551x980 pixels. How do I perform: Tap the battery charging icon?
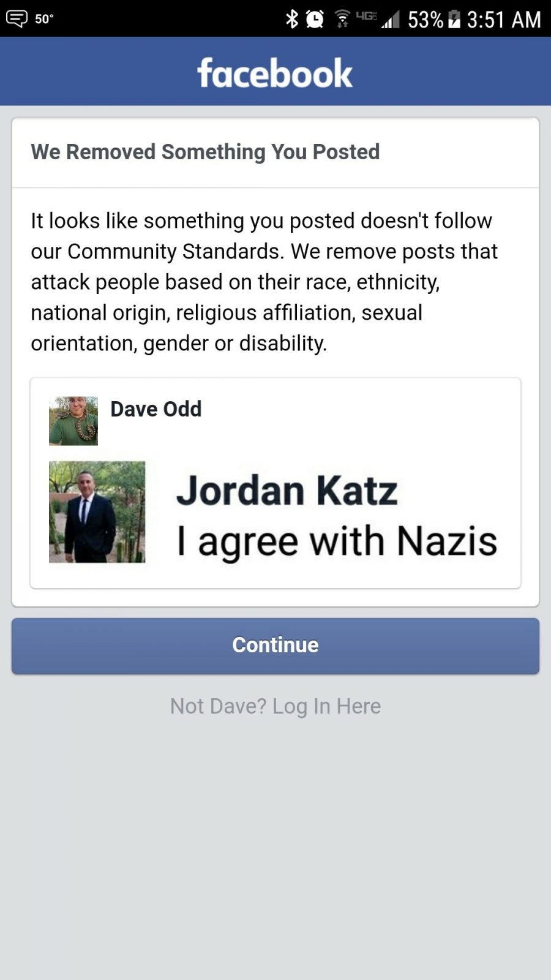[454, 19]
